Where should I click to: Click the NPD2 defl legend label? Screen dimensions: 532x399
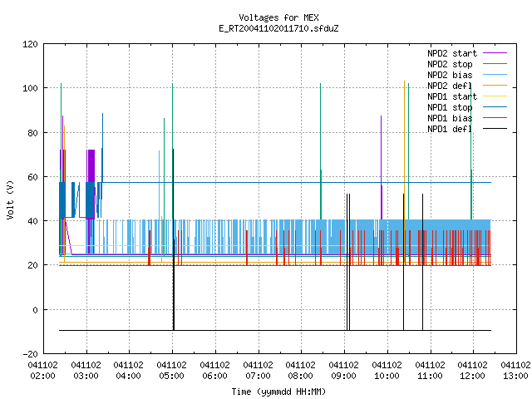tap(450, 86)
